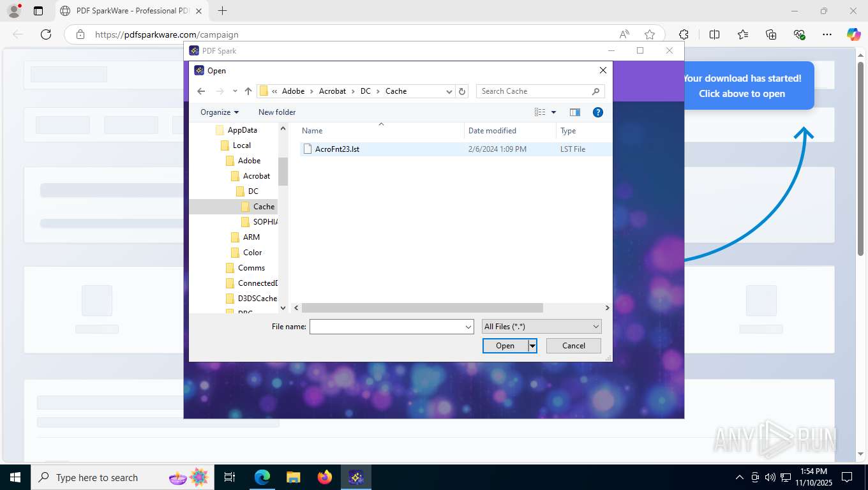Toggle Edge split screen

(x=714, y=34)
